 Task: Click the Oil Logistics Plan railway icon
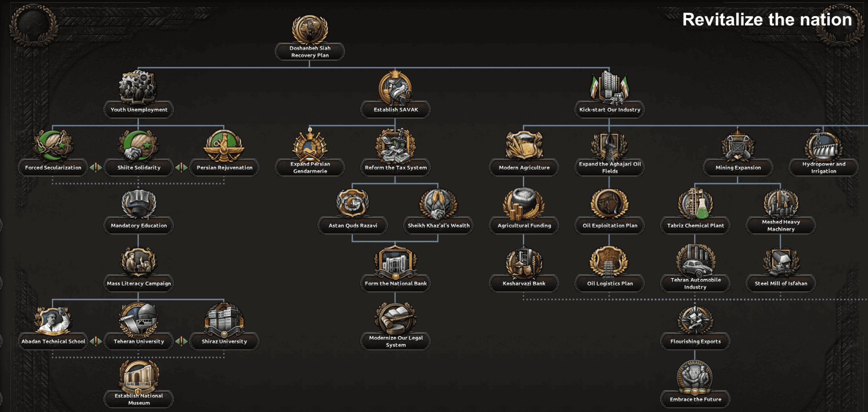(x=609, y=262)
